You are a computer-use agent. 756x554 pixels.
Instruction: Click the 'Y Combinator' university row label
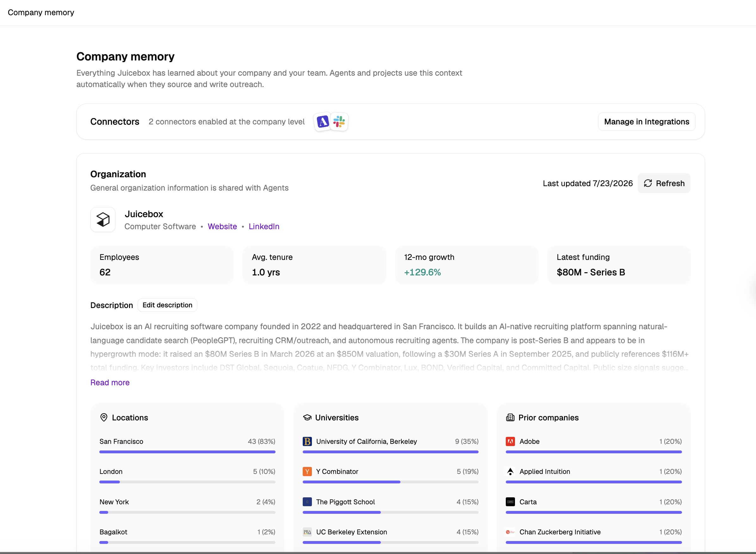coord(337,471)
